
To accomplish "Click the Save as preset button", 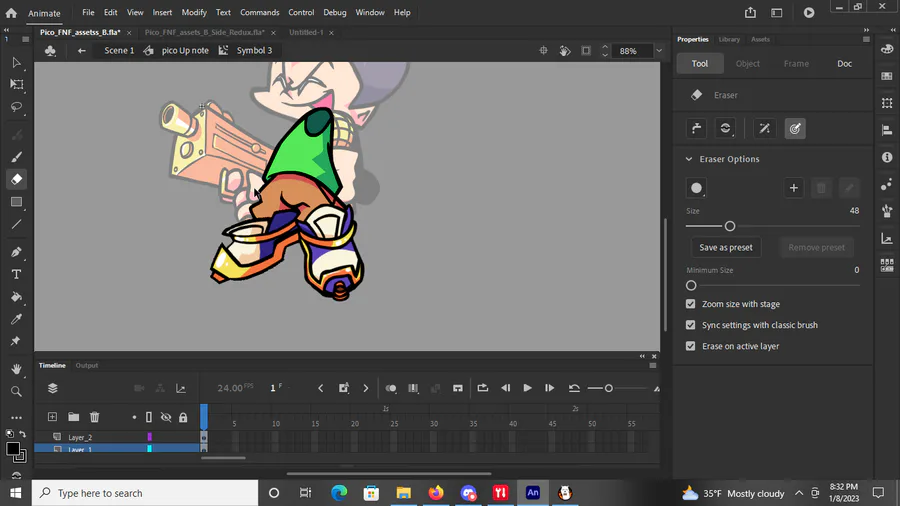I will click(x=726, y=247).
